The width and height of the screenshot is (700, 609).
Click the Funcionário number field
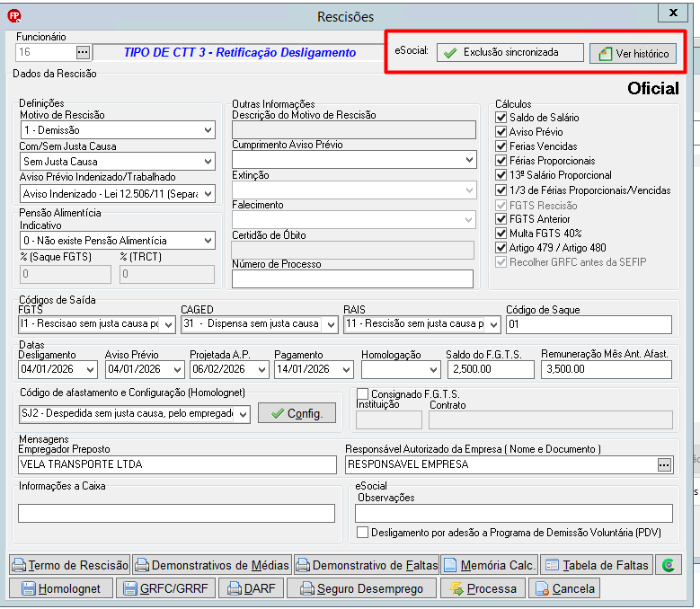[x=46, y=52]
